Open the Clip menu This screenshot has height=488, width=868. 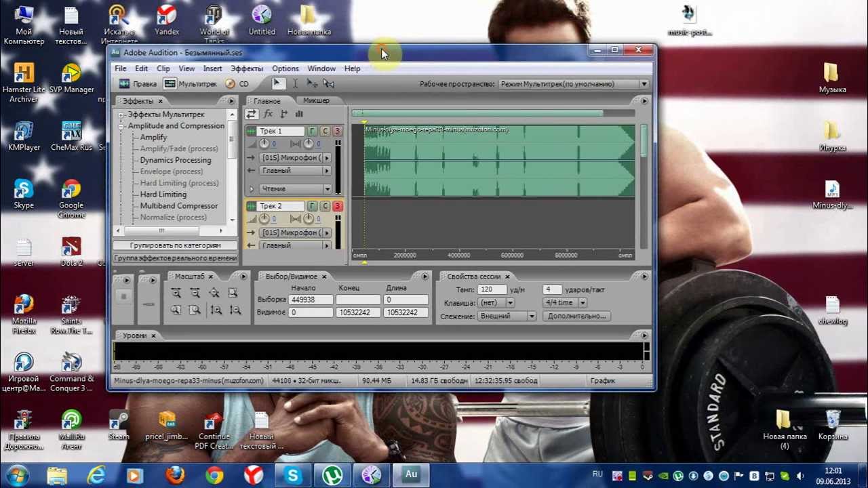(163, 68)
